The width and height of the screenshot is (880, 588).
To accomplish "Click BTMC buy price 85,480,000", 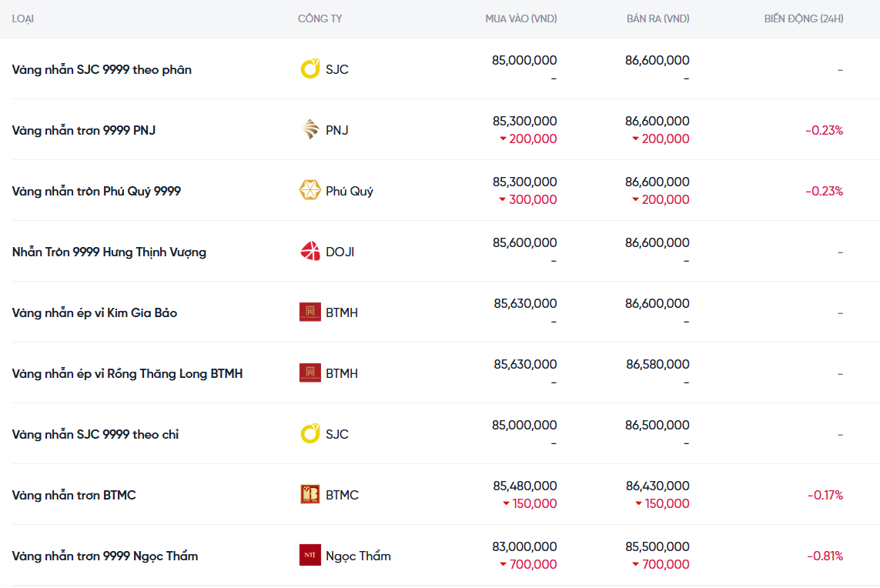I will [x=525, y=486].
